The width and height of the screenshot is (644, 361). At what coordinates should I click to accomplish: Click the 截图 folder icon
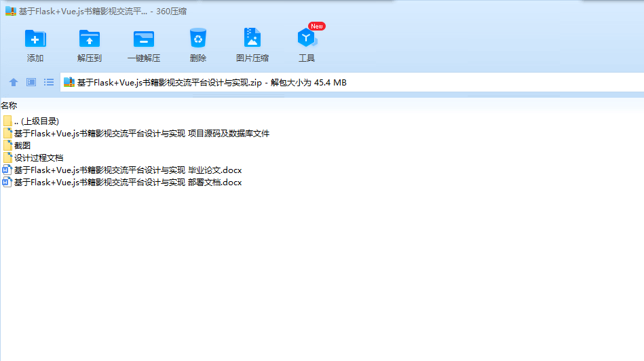click(7, 145)
